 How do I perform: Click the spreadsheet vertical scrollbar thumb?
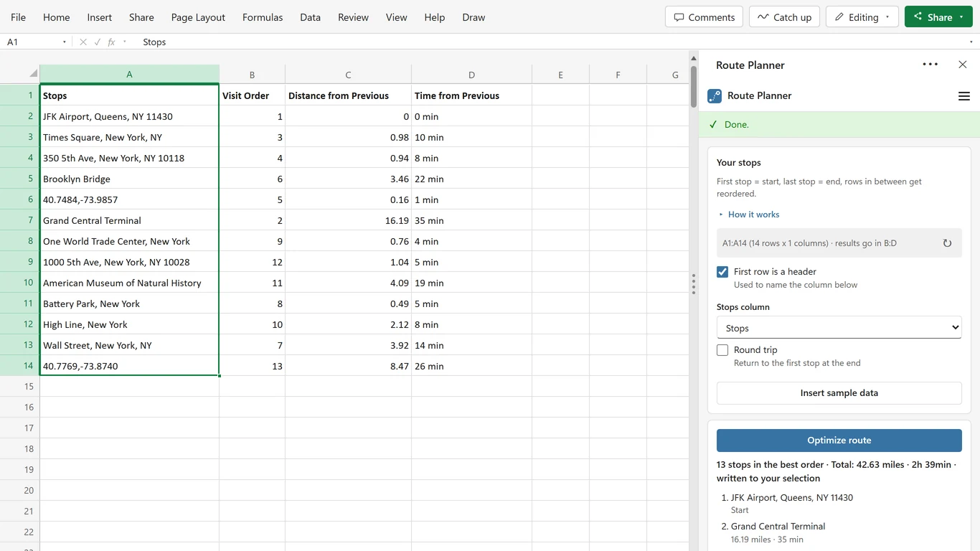(x=694, y=87)
